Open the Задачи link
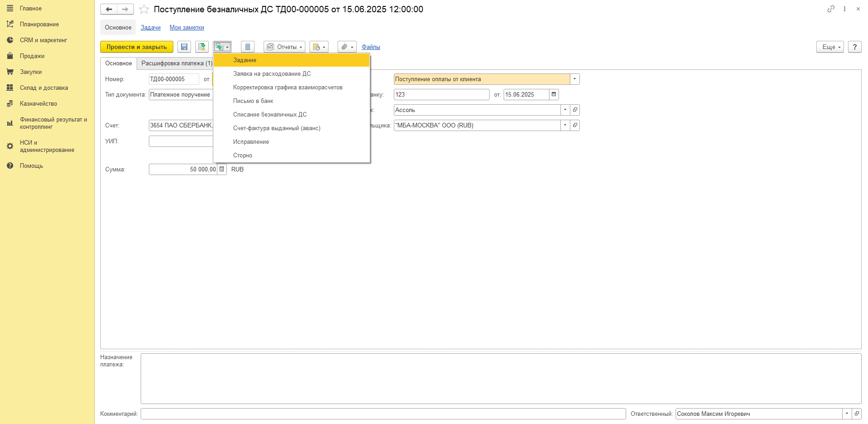Image resolution: width=868 pixels, height=424 pixels. 151,27
